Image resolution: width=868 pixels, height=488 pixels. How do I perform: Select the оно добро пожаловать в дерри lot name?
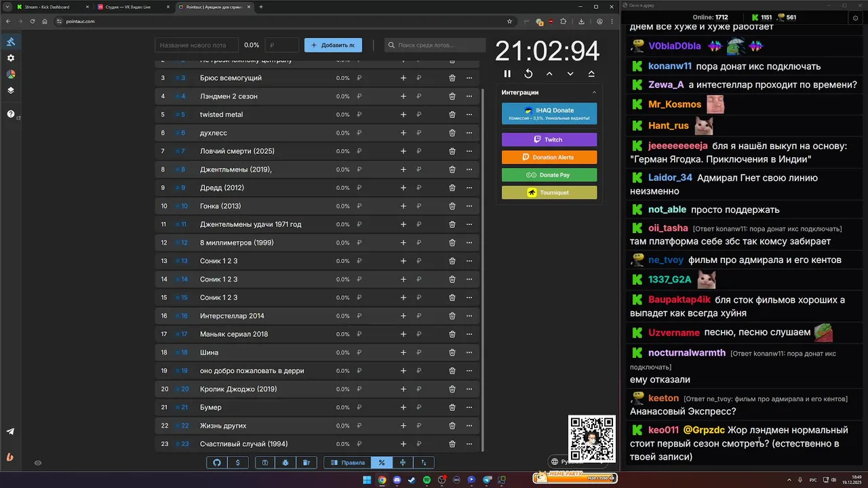point(252,371)
